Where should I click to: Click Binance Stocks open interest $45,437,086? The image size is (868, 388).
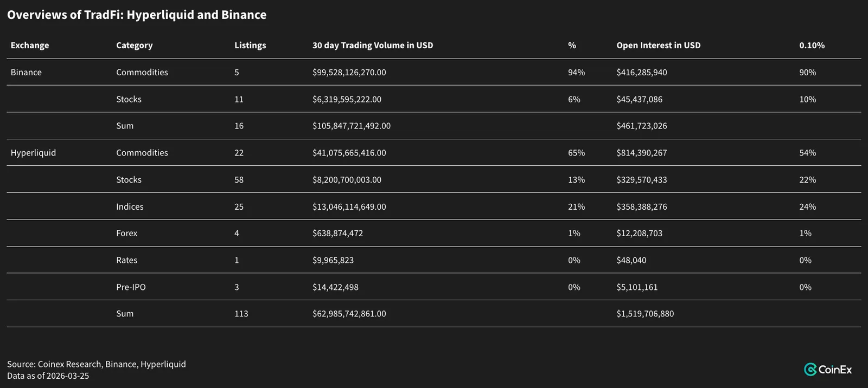click(639, 99)
